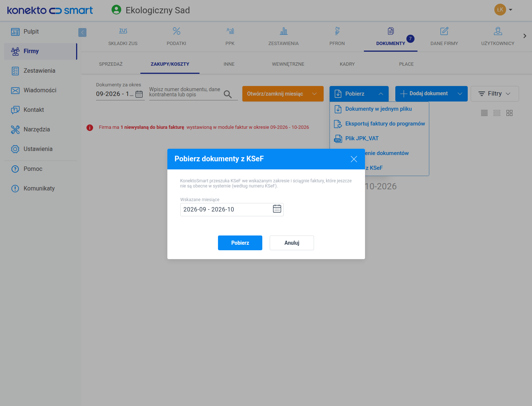532x406 pixels.
Task: Open the PFRON section
Action: (337, 37)
